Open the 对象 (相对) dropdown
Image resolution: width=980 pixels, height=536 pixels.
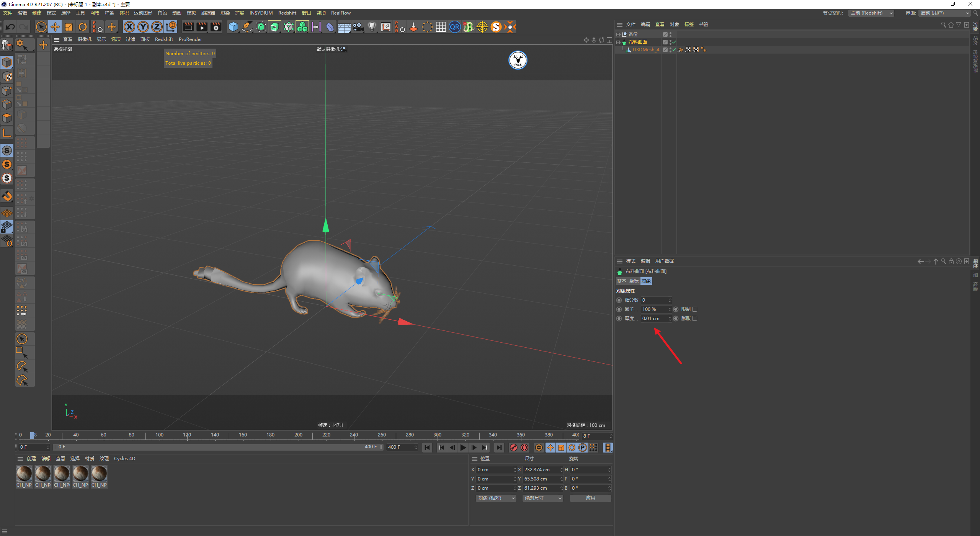tap(496, 498)
